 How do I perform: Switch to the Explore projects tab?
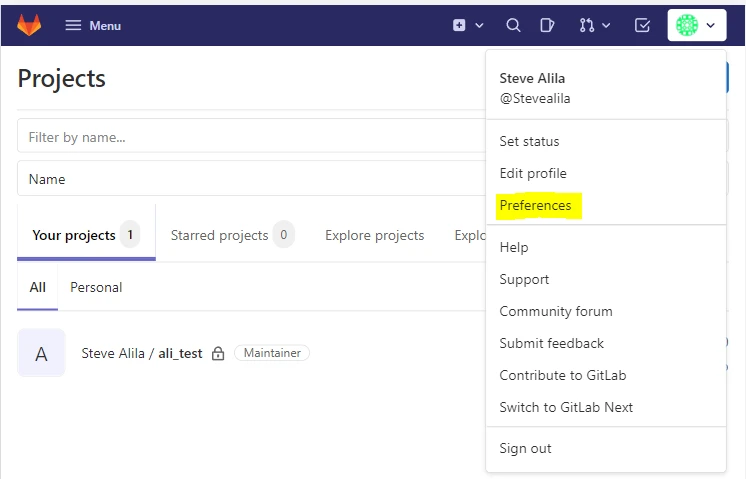click(374, 235)
